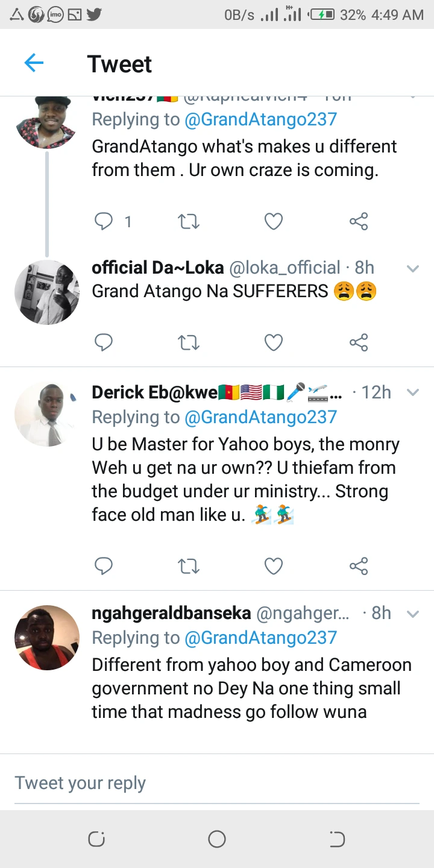434x868 pixels.
Task: Share the craze is coming tweet
Action: [x=359, y=222]
